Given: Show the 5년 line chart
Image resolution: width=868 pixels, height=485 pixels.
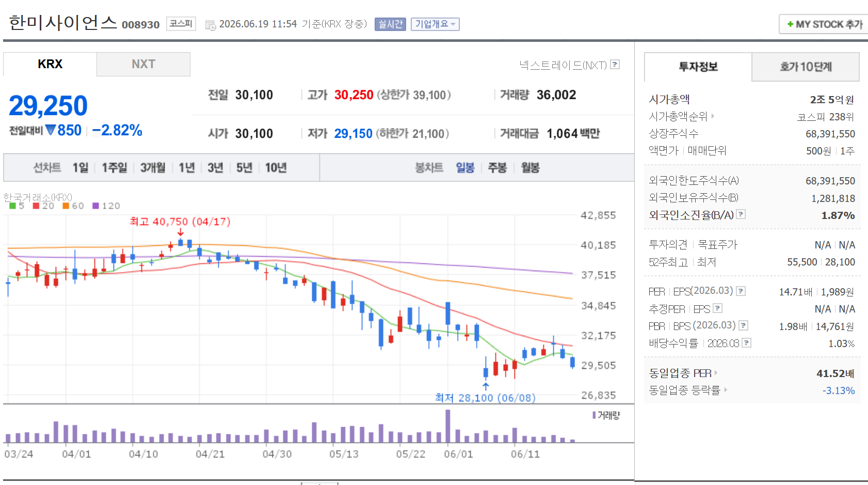Looking at the screenshot, I should [x=244, y=167].
